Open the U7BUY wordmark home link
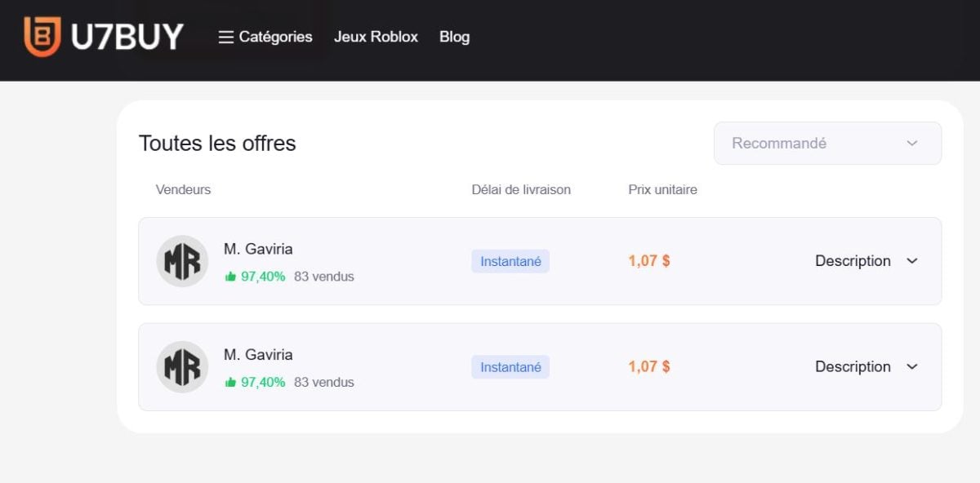 click(x=127, y=37)
